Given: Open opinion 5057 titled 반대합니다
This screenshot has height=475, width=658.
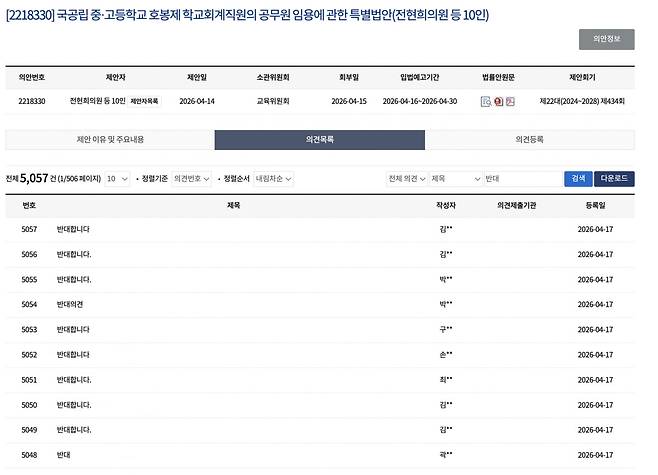Looking at the screenshot, I should click(x=73, y=229).
